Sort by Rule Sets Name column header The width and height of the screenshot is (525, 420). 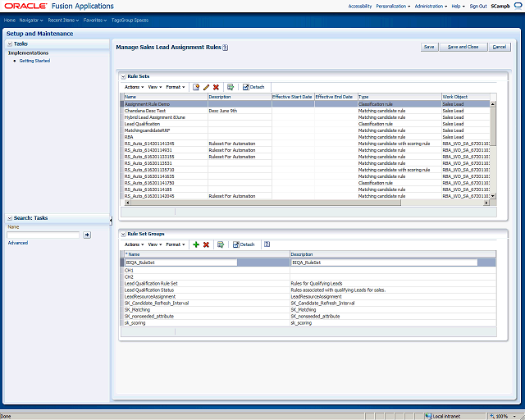pos(166,97)
